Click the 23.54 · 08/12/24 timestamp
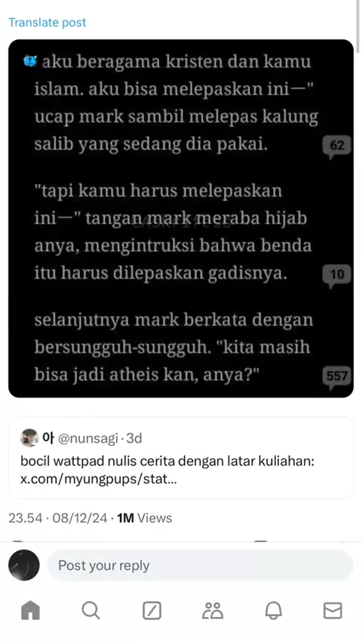 (x=58, y=518)
